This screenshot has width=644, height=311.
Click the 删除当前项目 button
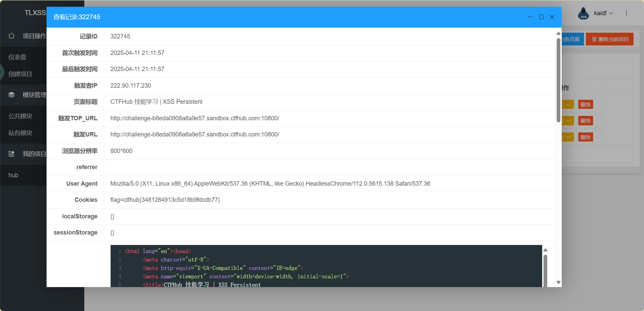610,39
